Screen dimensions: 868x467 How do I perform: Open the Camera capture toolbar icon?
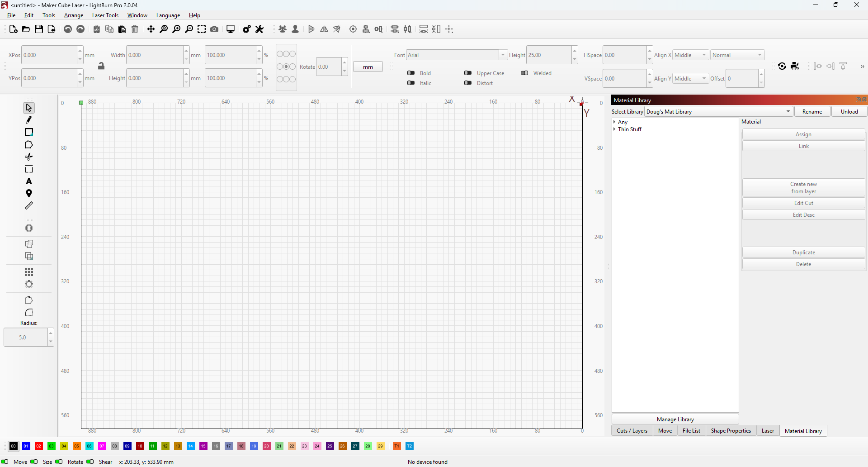[x=215, y=29]
